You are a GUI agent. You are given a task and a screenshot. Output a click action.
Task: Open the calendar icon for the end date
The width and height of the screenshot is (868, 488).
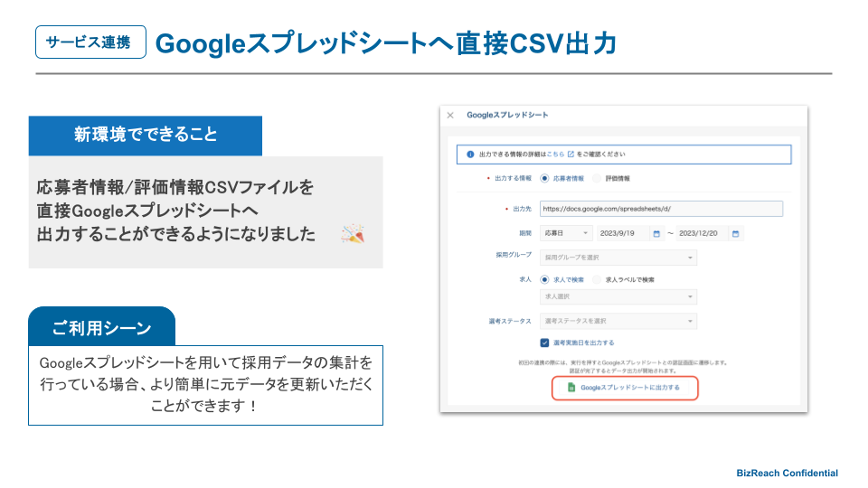(736, 233)
